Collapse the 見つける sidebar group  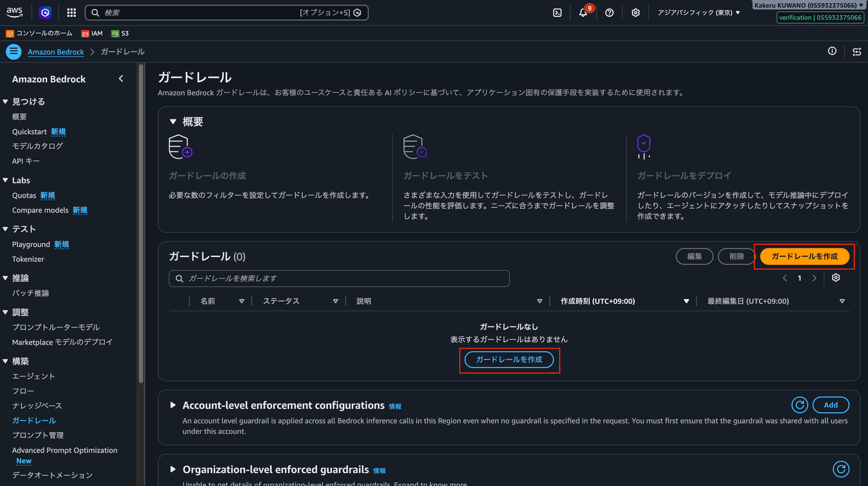click(x=5, y=102)
